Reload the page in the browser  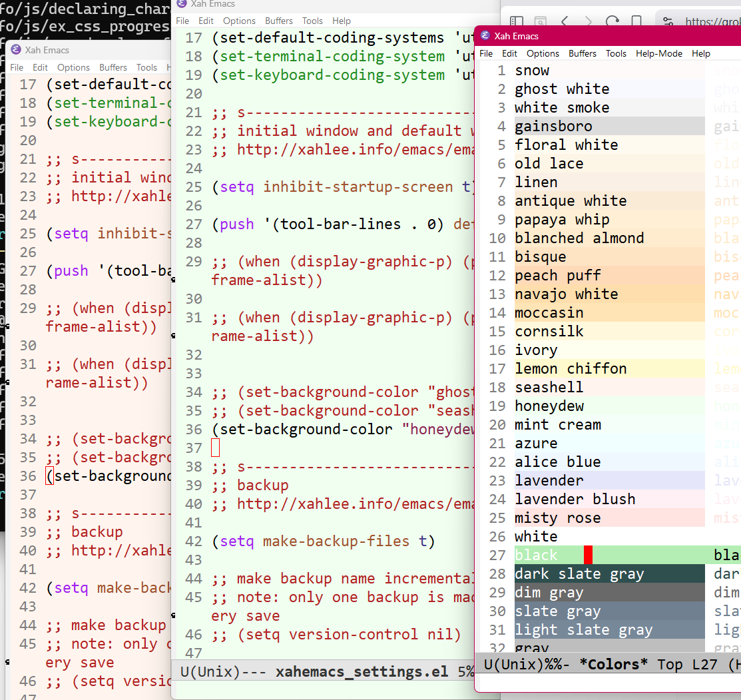[x=613, y=21]
